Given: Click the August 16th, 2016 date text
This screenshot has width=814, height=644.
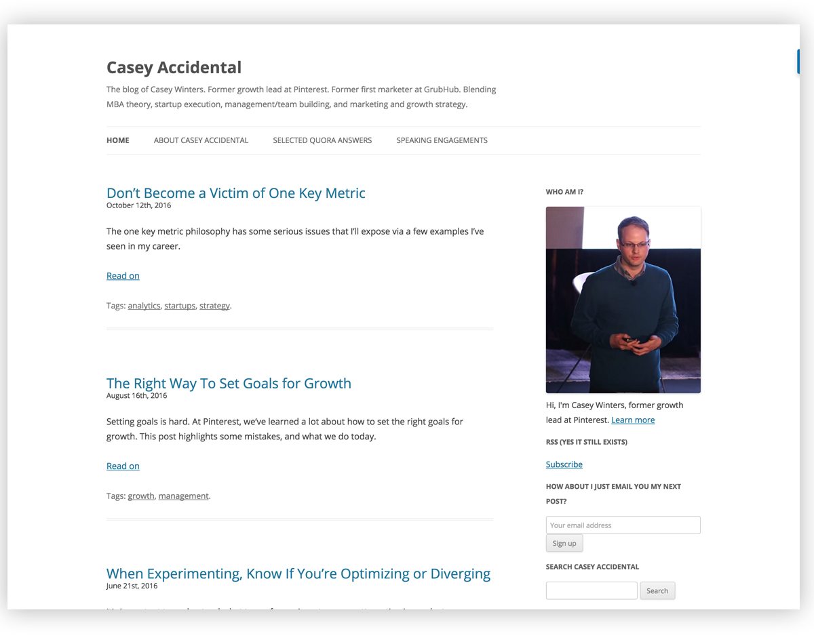Looking at the screenshot, I should coord(136,396).
